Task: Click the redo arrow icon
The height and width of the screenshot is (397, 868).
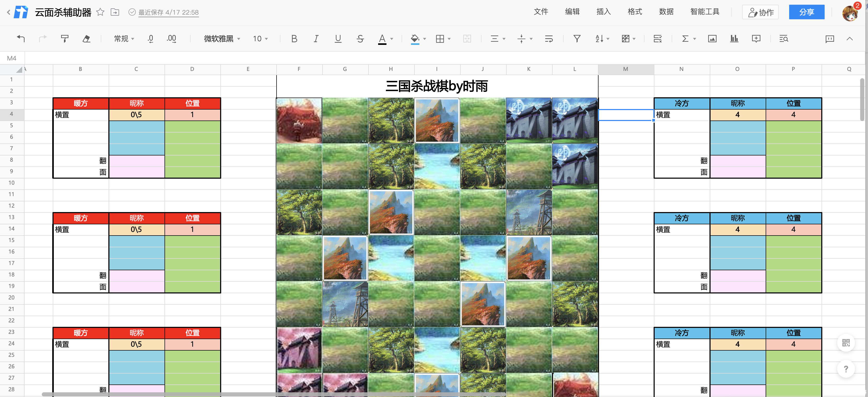Action: pos(43,39)
